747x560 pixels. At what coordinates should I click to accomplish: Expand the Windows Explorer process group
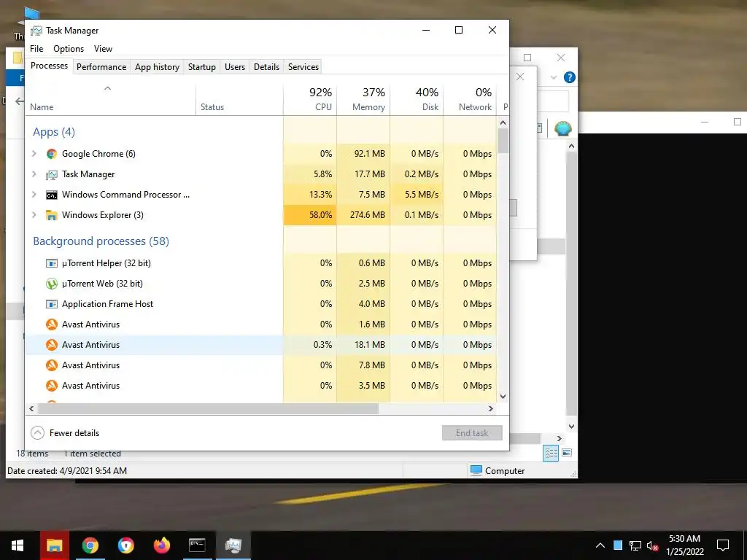34,215
